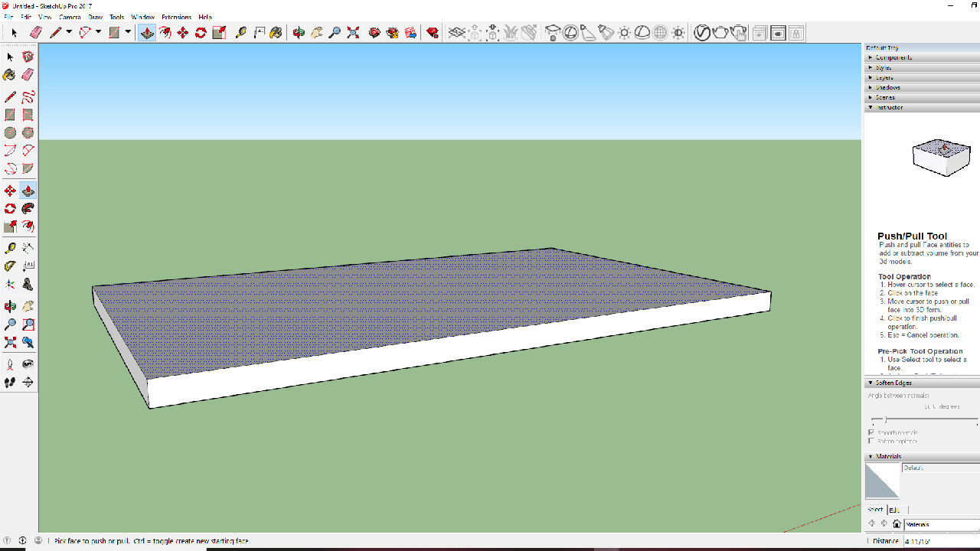This screenshot has height=551, width=980.
Task: Select the Follow Me tool in left toolbar
Action: pyautogui.click(x=28, y=209)
